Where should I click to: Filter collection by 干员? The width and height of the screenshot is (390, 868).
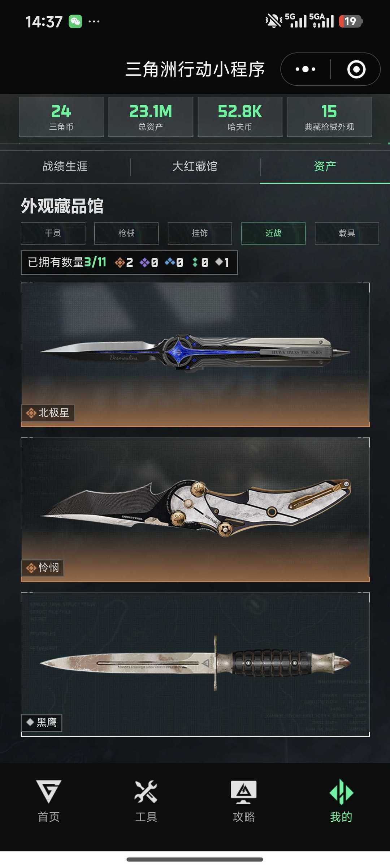tap(53, 233)
